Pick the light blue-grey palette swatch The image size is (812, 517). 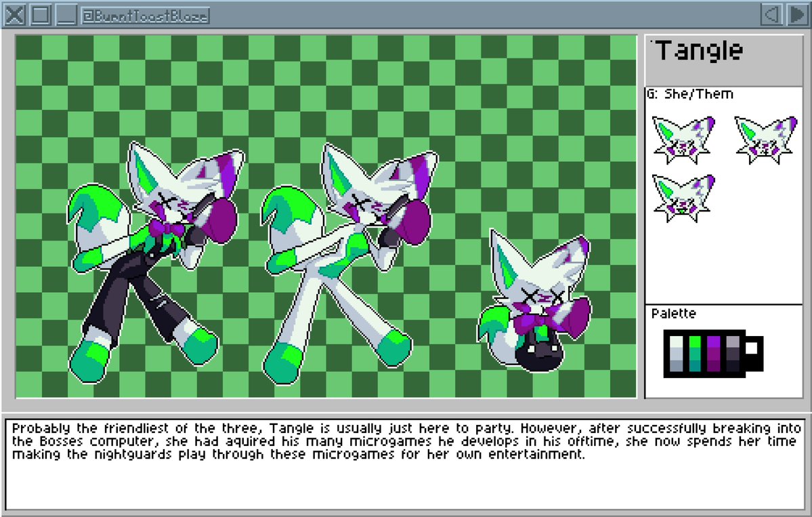[677, 354]
